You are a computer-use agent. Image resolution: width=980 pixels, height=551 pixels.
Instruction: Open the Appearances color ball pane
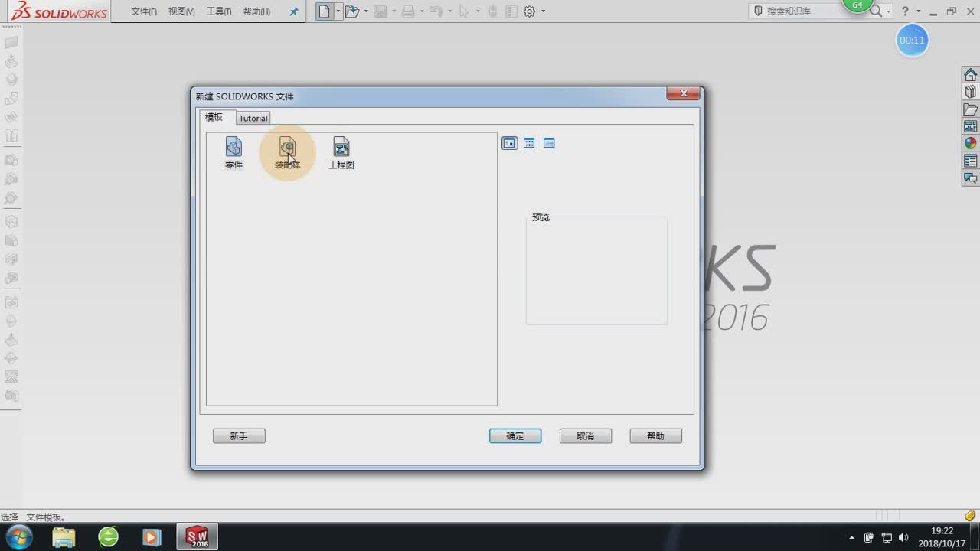970,143
